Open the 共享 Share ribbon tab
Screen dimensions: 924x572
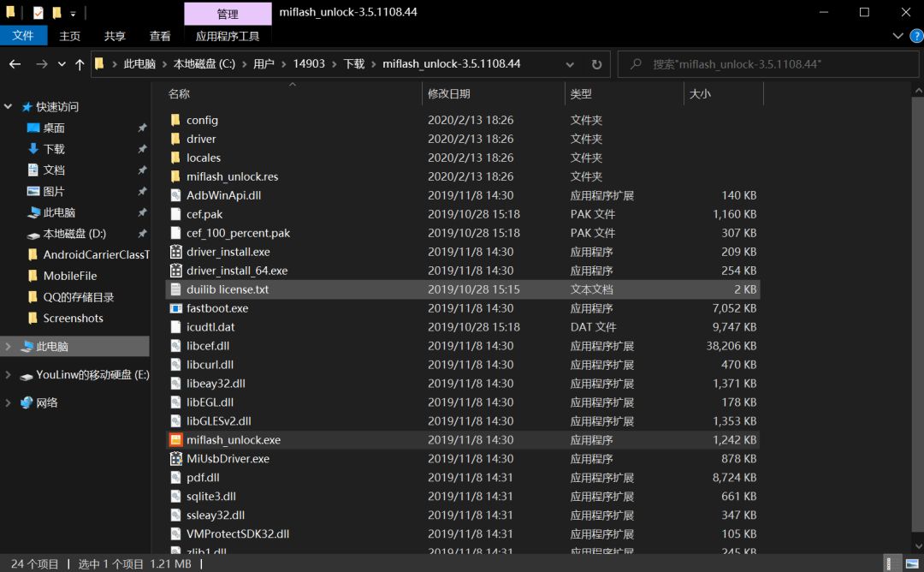click(115, 36)
